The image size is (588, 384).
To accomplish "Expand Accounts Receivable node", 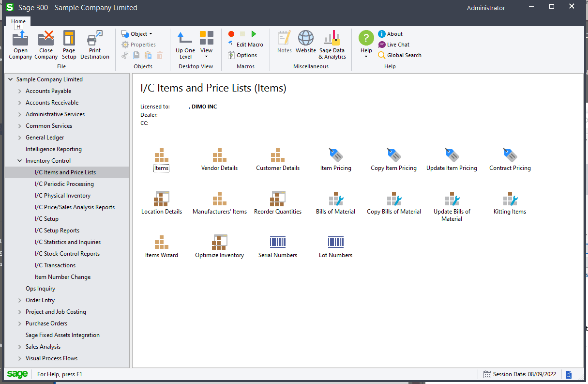I will pyautogui.click(x=20, y=103).
